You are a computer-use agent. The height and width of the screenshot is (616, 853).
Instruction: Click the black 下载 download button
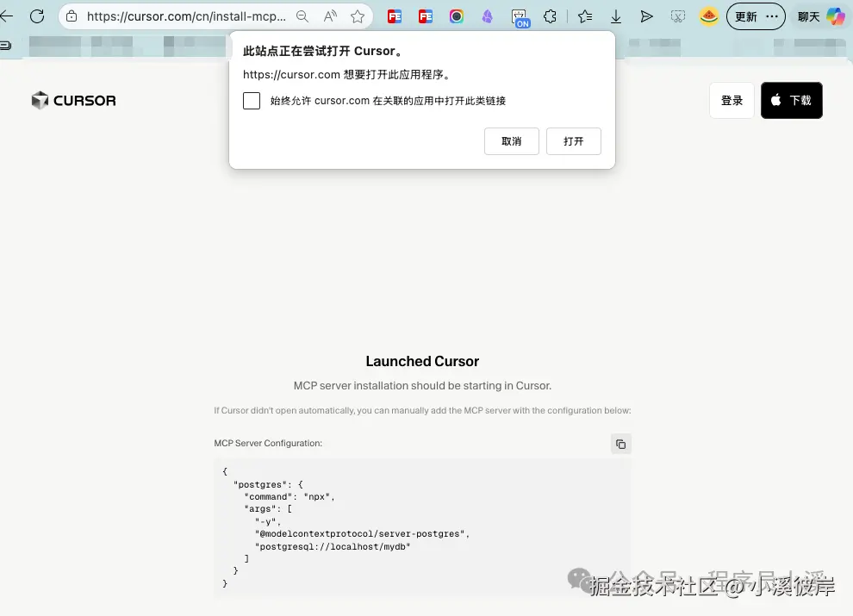[792, 100]
